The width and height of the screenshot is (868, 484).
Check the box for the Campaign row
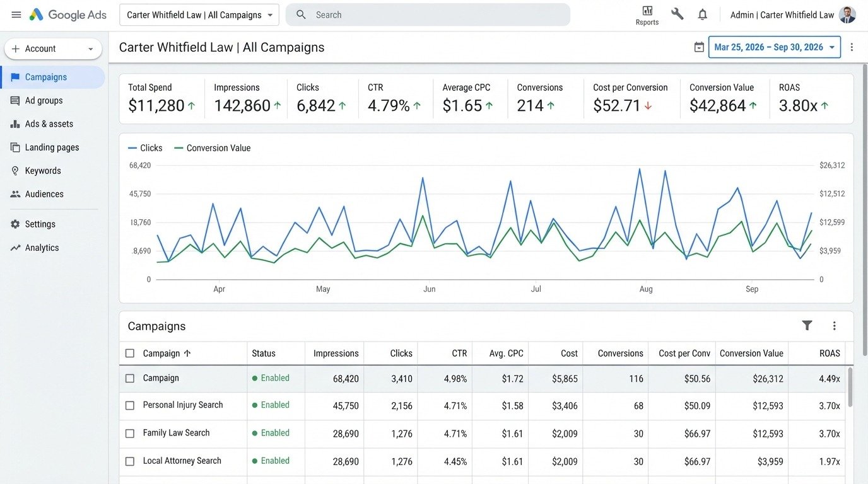[130, 378]
